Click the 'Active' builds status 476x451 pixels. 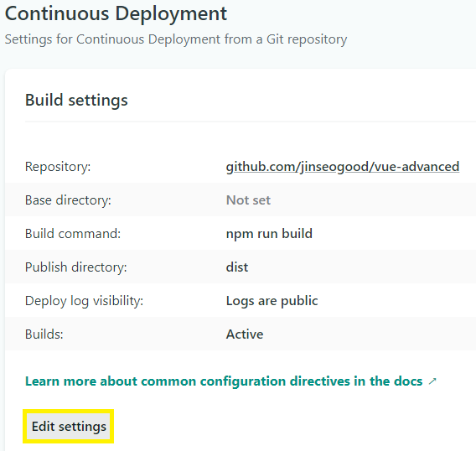coord(245,334)
